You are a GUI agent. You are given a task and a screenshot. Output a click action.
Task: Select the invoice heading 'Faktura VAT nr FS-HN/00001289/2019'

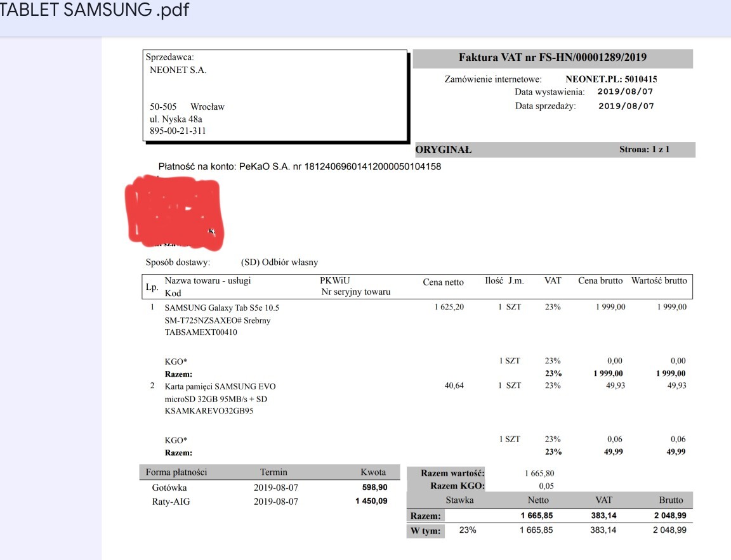[x=553, y=57]
